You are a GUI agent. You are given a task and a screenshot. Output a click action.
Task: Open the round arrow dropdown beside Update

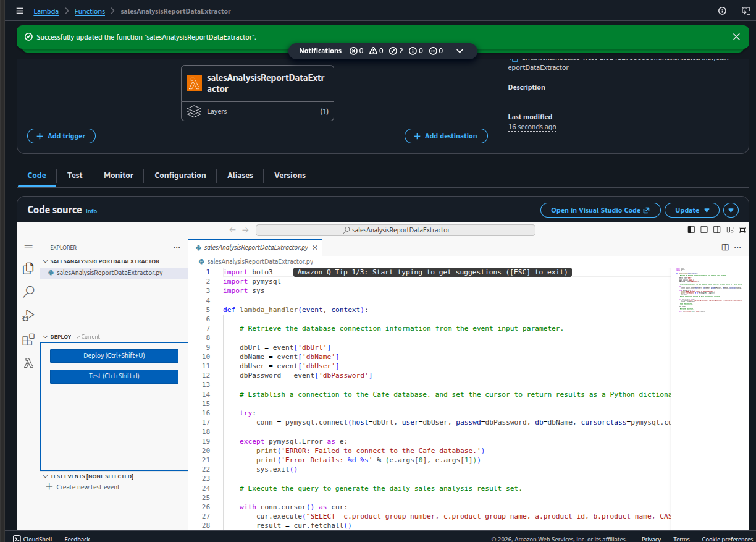tap(731, 210)
